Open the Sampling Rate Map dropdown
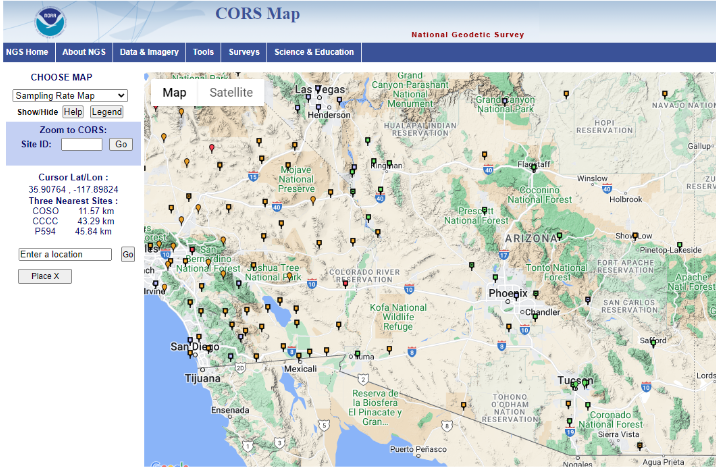The height and width of the screenshot is (473, 716). pos(70,96)
